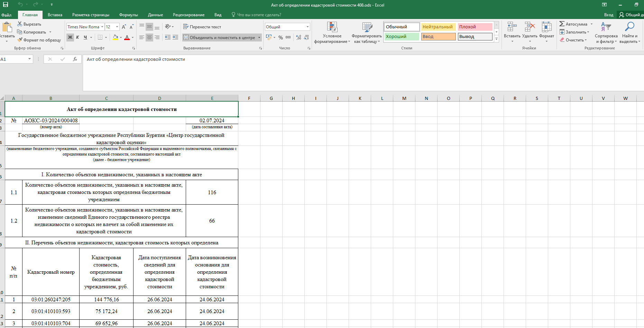Toggle italic (К) formatting
The image size is (644, 328).
pyautogui.click(x=77, y=37)
